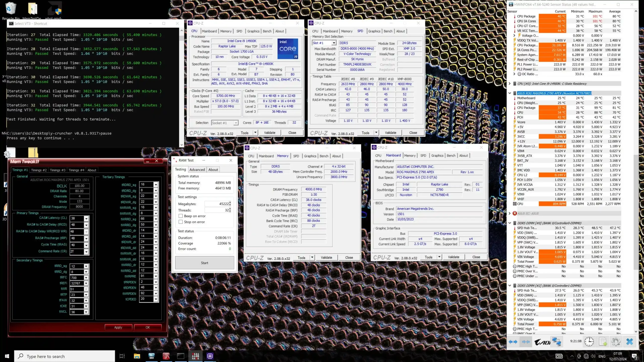The height and width of the screenshot is (362, 644).
Task: Open the Recycle Bin desktop icon
Action: (x=11, y=11)
